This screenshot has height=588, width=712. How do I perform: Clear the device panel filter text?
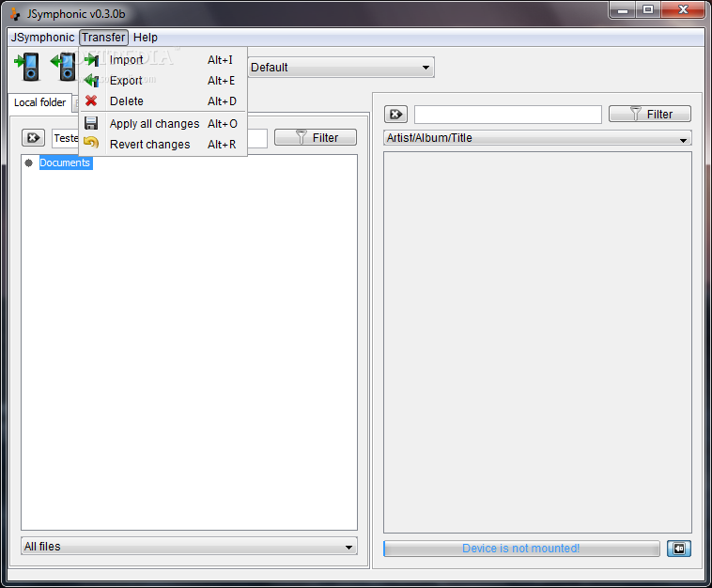point(396,115)
